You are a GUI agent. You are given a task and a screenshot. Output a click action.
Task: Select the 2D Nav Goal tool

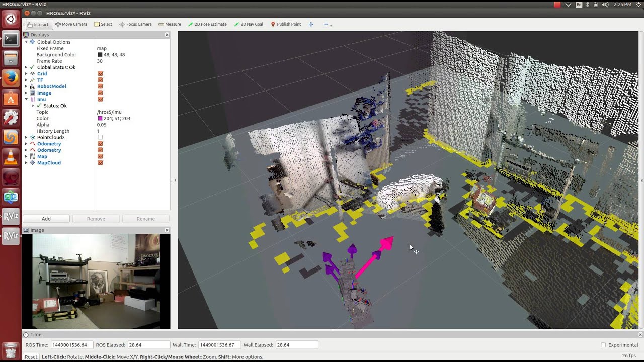(x=249, y=24)
